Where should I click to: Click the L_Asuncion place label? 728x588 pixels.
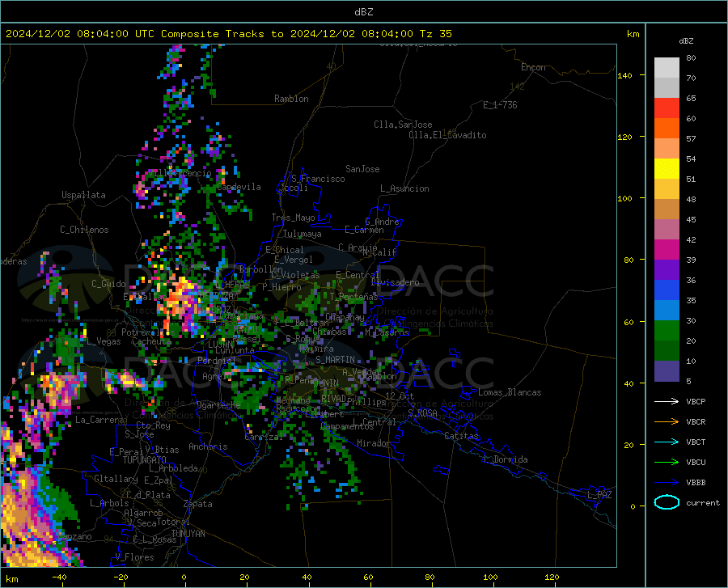(x=404, y=188)
